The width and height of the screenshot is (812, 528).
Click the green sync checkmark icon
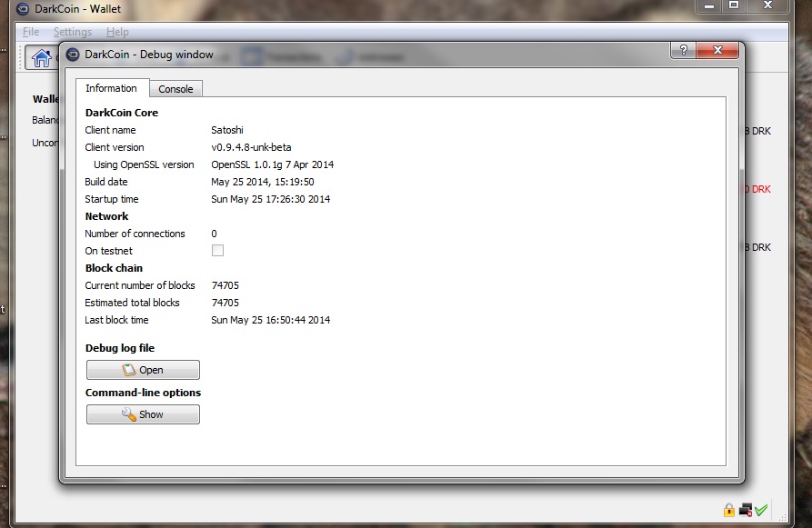[x=761, y=511]
